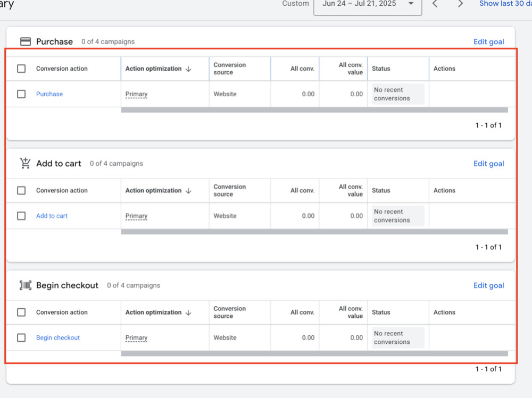
Task: Click All conv. header in Add to cart table
Action: click(302, 191)
